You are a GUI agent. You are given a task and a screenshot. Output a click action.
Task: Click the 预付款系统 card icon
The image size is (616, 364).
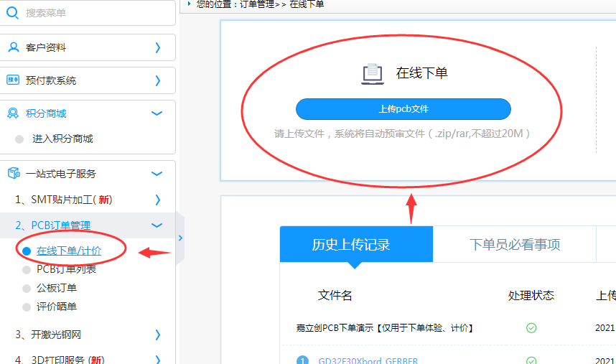13,80
